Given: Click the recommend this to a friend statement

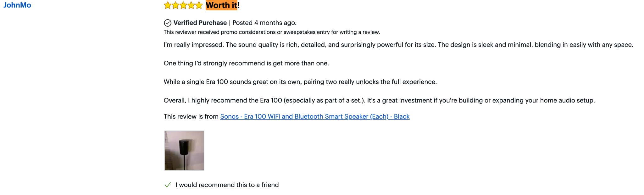Looking at the screenshot, I should point(227,185).
